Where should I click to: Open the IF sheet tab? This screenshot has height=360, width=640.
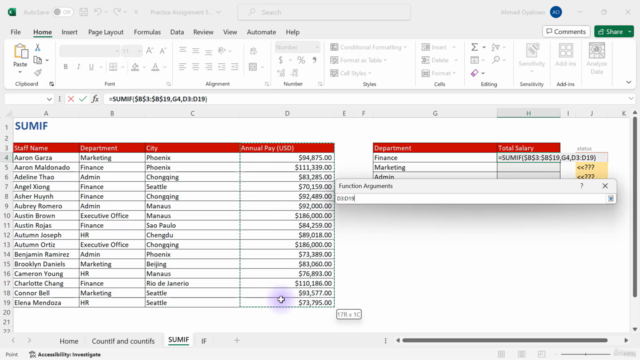point(204,341)
